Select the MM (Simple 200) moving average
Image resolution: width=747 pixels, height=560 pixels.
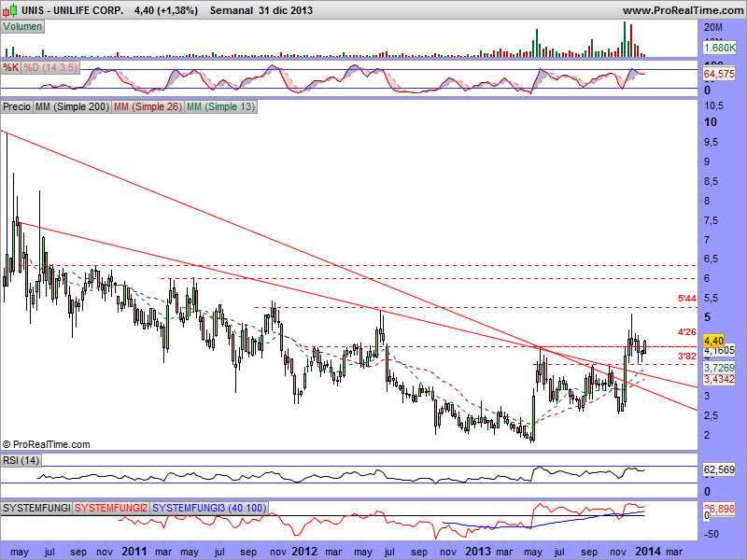[71, 107]
